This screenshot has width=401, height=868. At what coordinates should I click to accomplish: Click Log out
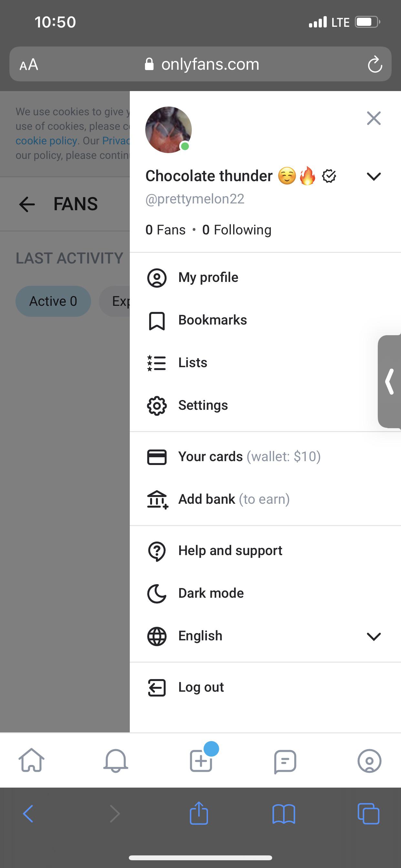pyautogui.click(x=265, y=687)
